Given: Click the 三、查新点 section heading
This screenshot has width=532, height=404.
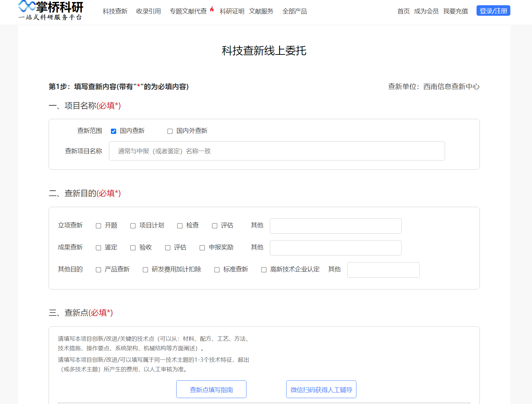Looking at the screenshot, I should [x=81, y=312].
